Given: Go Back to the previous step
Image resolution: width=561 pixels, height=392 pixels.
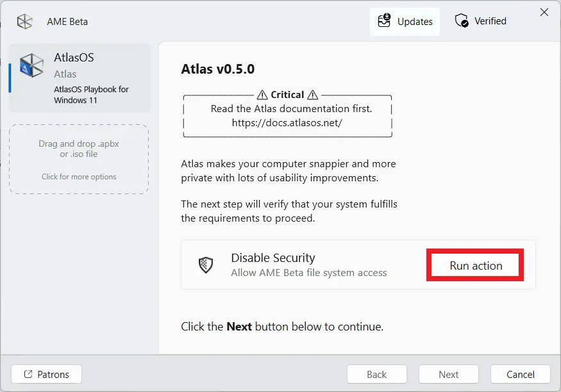Looking at the screenshot, I should [x=376, y=374].
